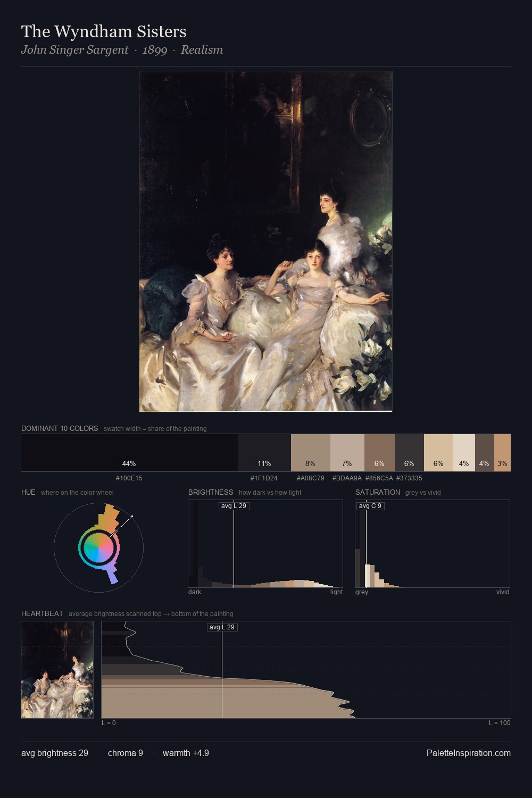This screenshot has height=798, width=532.
Task: Click the 'chroma 9' footer text
Action: click(126, 753)
